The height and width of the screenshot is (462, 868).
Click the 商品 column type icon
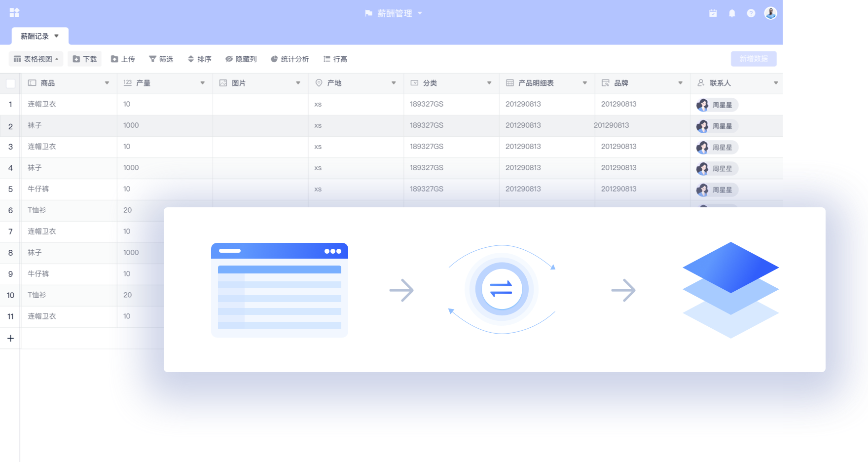point(32,83)
